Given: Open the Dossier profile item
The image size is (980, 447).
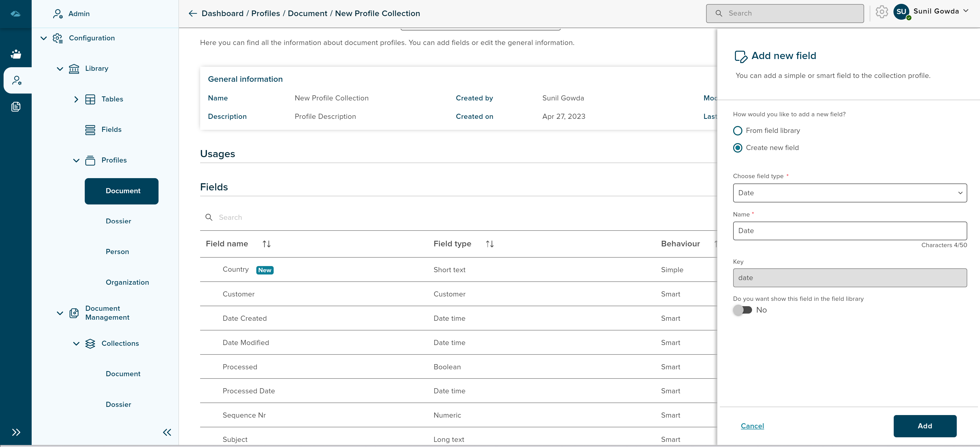Looking at the screenshot, I should tap(118, 221).
